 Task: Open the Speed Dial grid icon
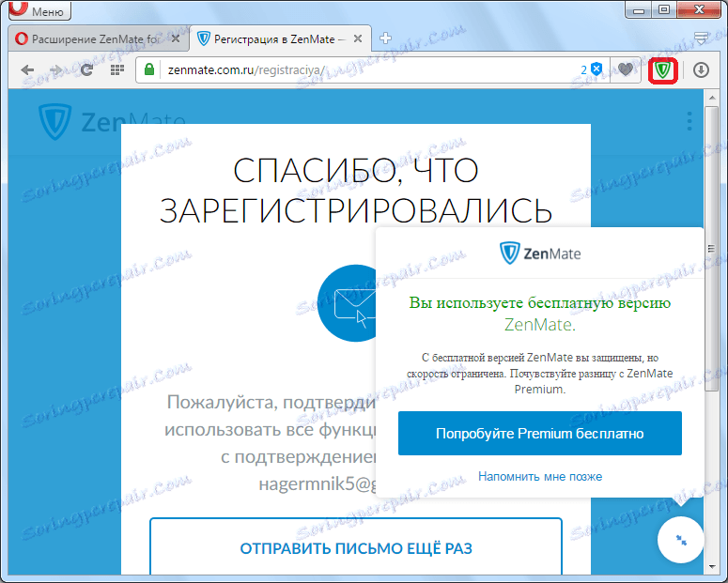pos(117,70)
